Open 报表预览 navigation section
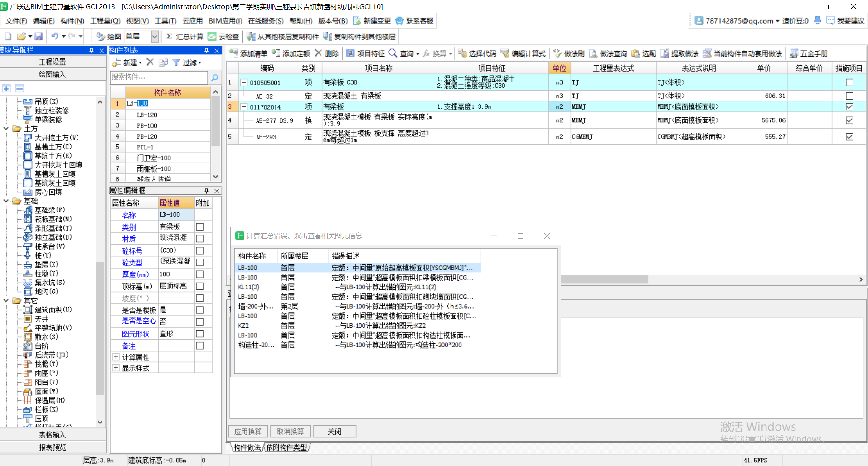This screenshot has width=868, height=466. 53,447
